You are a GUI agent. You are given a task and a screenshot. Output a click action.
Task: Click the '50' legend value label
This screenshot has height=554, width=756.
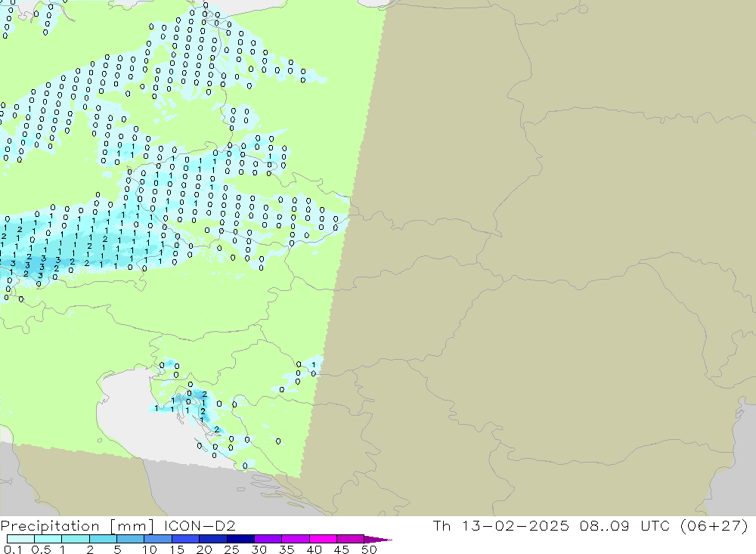[369, 549]
